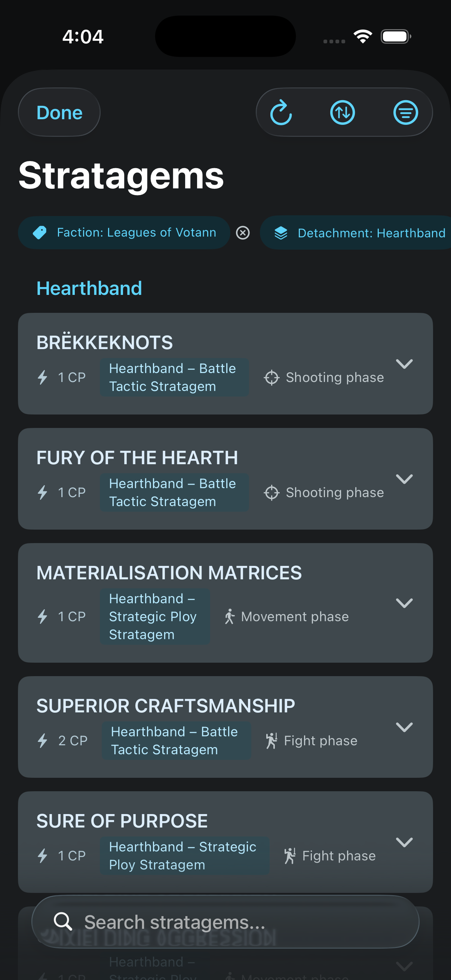
Task: Select the Faction: Leagues of Votann chip
Action: coord(124,232)
